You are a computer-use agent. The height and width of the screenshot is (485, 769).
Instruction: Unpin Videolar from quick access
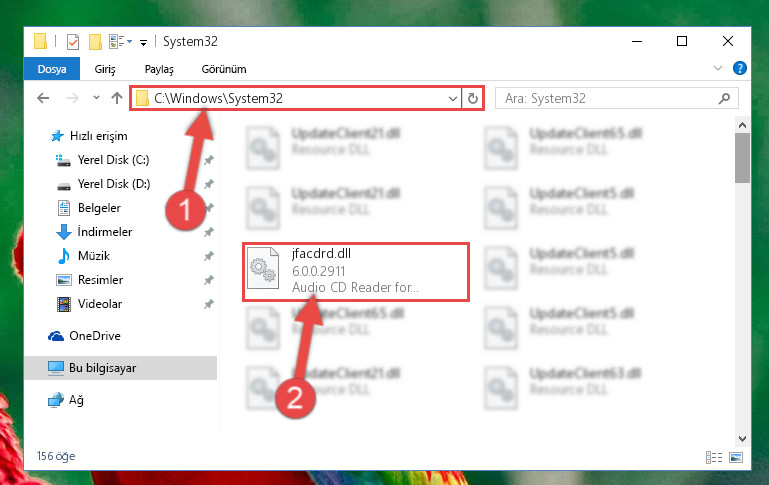(209, 304)
